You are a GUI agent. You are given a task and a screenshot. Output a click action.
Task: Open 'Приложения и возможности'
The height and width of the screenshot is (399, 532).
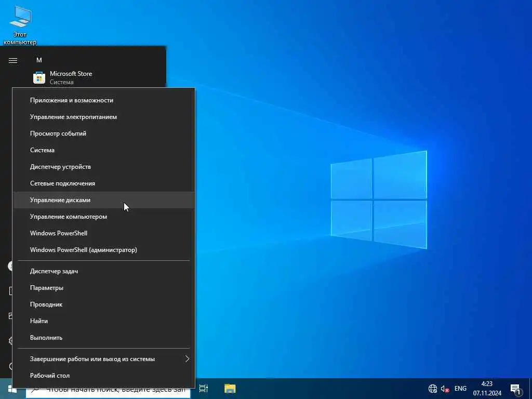(103, 100)
